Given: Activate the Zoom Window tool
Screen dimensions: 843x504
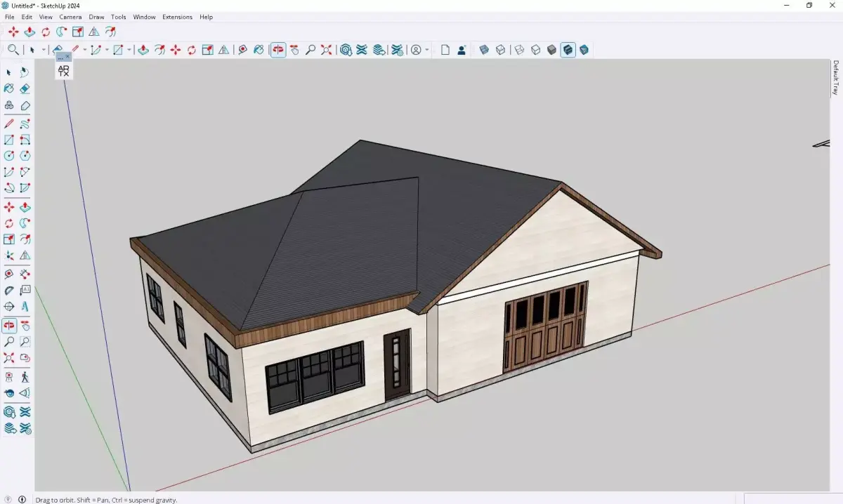Looking at the screenshot, I should pos(25,342).
